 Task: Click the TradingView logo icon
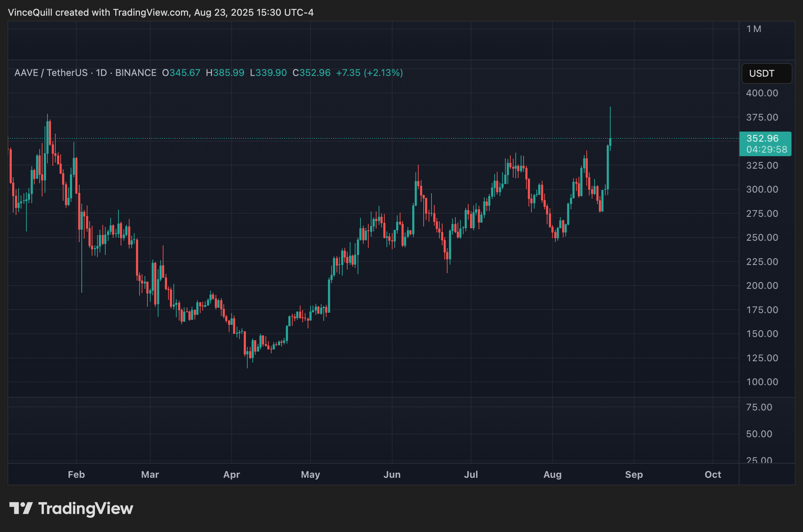21,508
